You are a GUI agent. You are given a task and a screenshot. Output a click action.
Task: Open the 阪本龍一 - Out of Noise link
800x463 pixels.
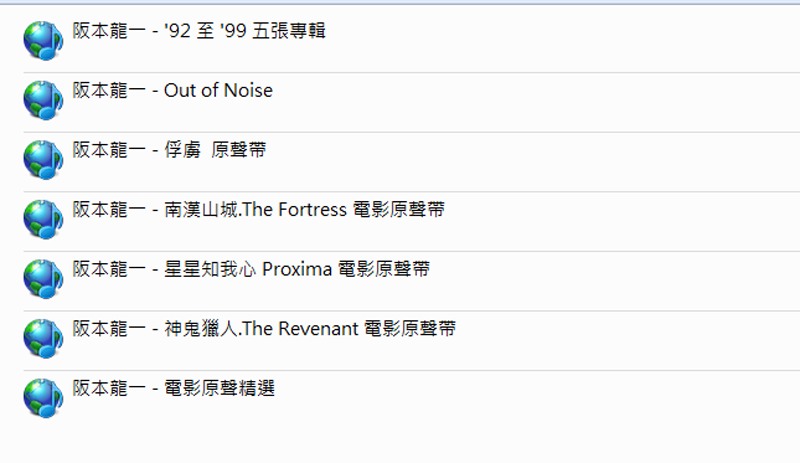coord(172,91)
